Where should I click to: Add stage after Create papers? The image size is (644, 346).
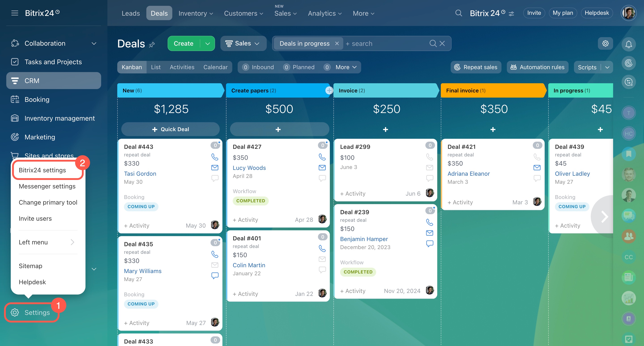pyautogui.click(x=329, y=90)
